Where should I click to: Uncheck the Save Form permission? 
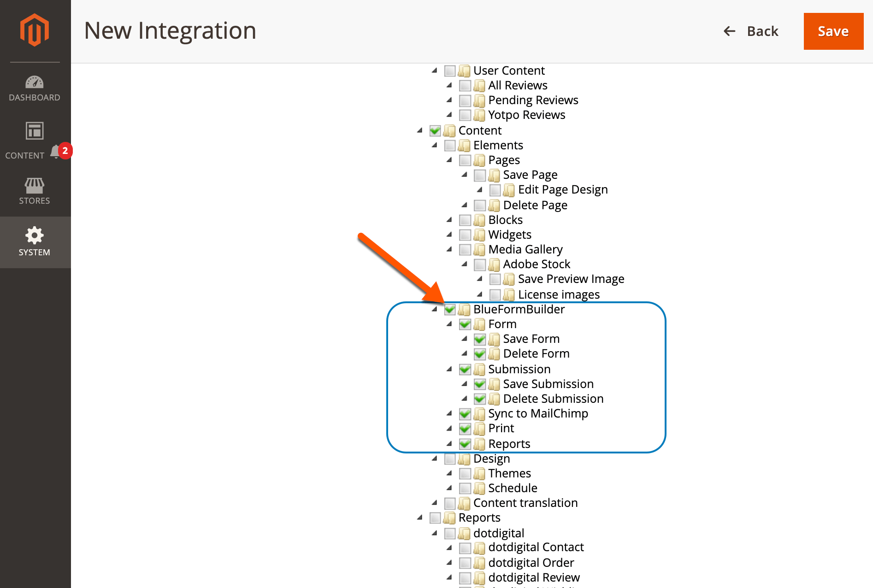(480, 339)
